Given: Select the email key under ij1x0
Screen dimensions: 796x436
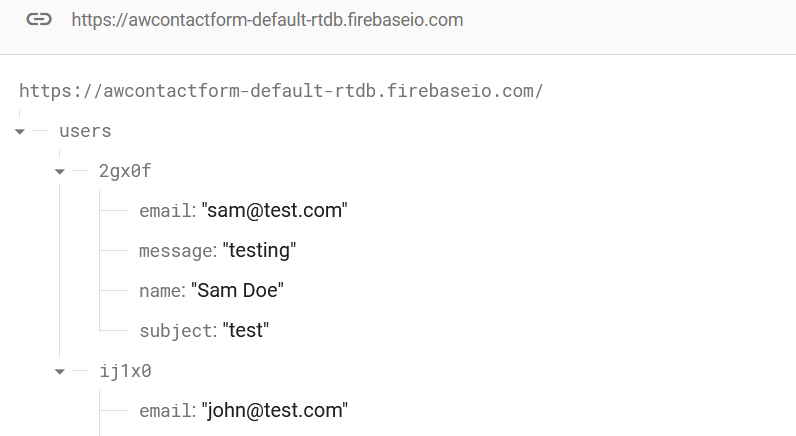Looking at the screenshot, I should coord(165,411).
